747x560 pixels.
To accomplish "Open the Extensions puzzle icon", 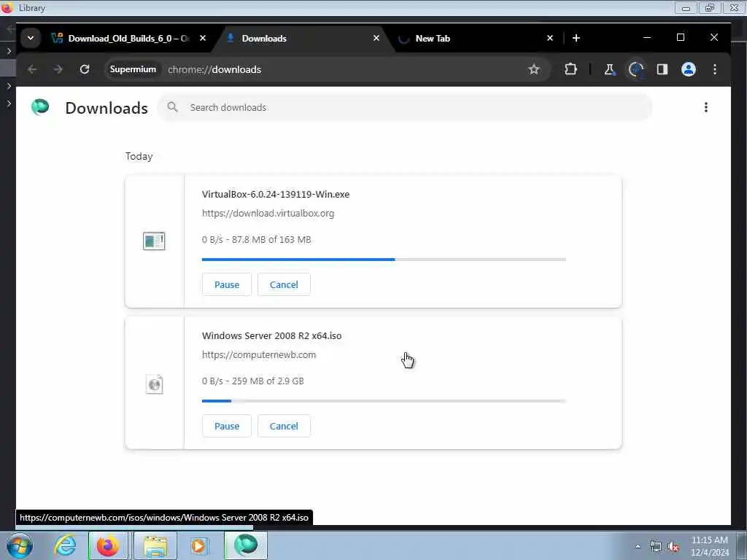I will (570, 69).
